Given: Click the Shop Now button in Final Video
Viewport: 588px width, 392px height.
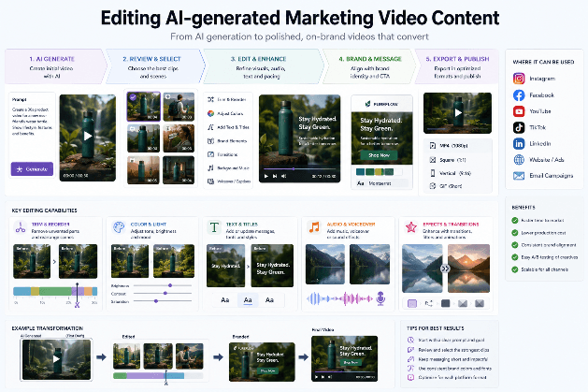Looking at the screenshot, I should click(351, 363).
